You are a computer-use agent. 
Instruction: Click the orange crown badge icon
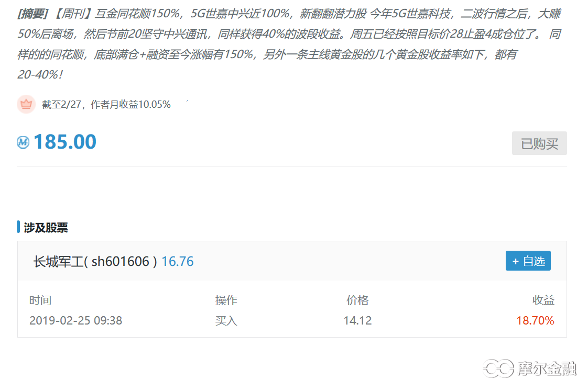(x=26, y=104)
